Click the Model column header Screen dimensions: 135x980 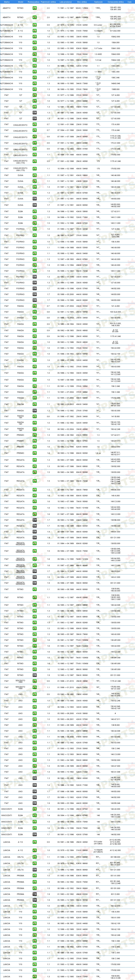(21, 2)
